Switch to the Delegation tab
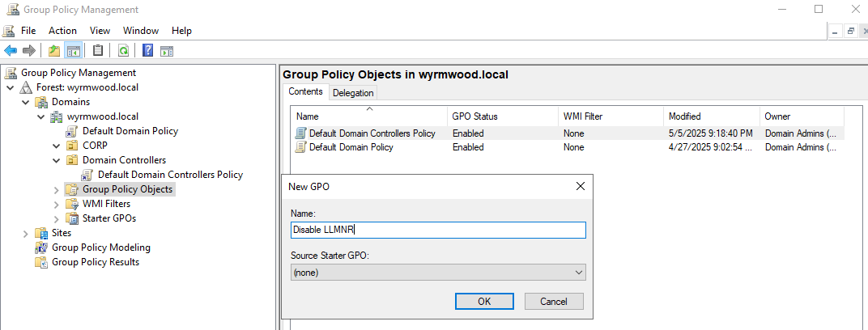The height and width of the screenshot is (330, 868). tap(353, 93)
